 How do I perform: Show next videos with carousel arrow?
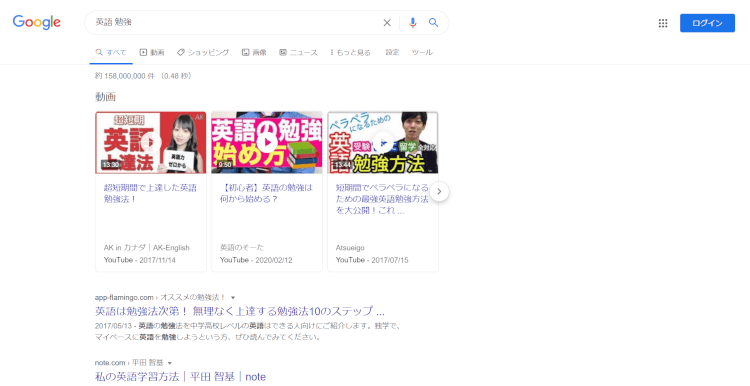tap(439, 192)
